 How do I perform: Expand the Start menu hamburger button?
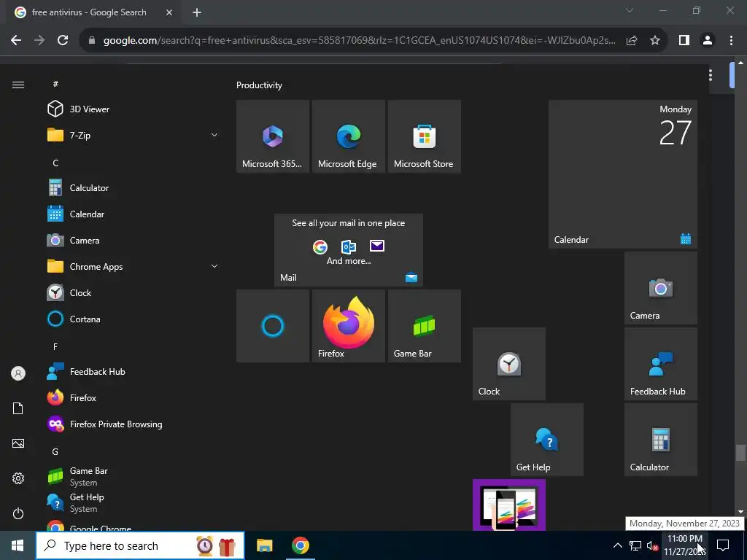point(18,85)
